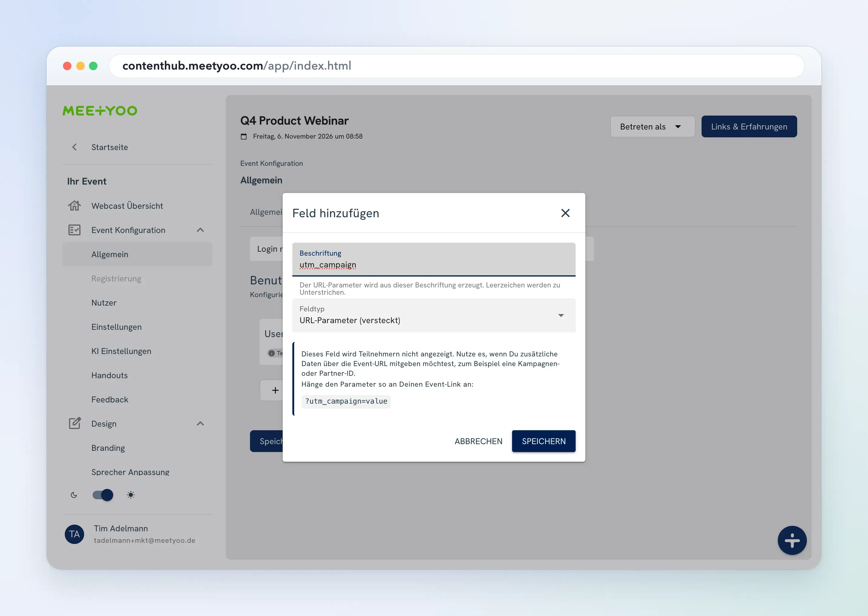Select Allgemein in the sidebar
The image size is (868, 616).
click(137, 254)
